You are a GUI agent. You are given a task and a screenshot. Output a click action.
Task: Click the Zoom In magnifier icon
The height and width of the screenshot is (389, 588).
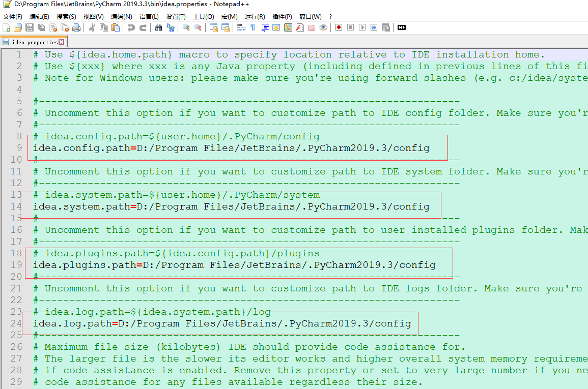coord(186,27)
